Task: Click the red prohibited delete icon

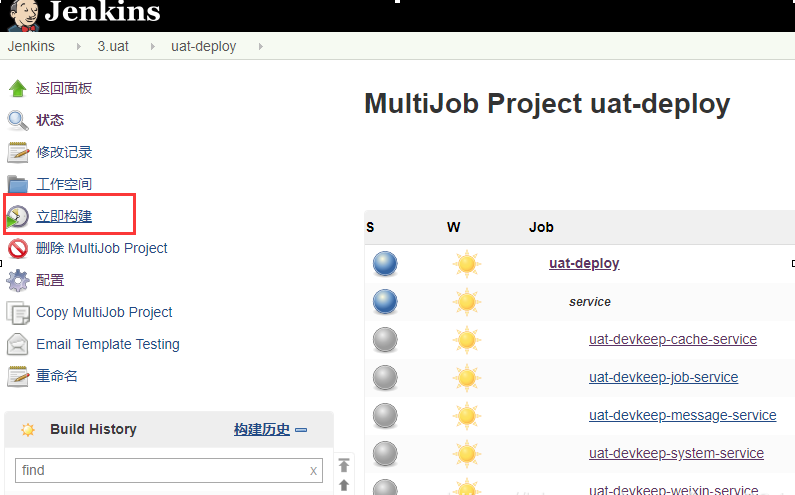Action: (x=18, y=249)
